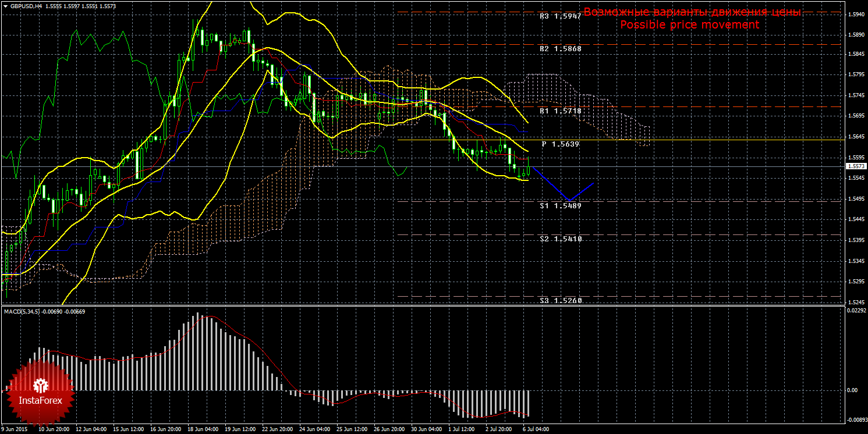This screenshot has width=868, height=434.
Task: Select the S1 1.5489 support label
Action: click(559, 205)
